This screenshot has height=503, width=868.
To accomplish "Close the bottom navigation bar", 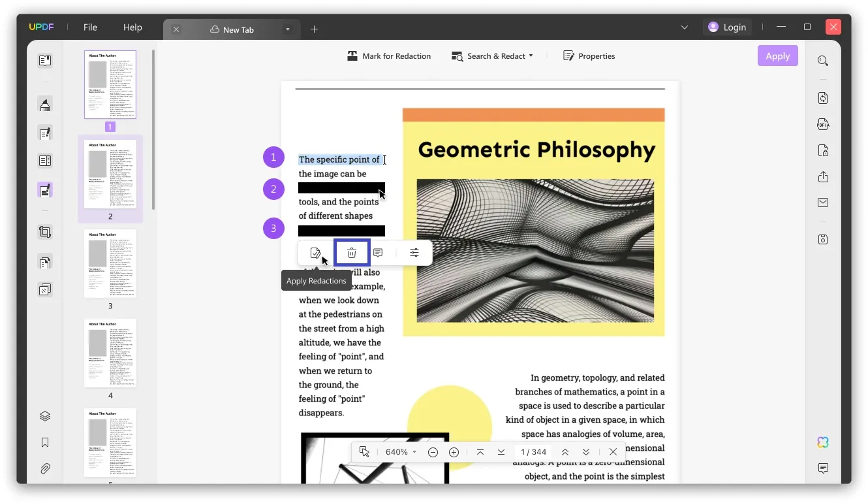I will 613,452.
